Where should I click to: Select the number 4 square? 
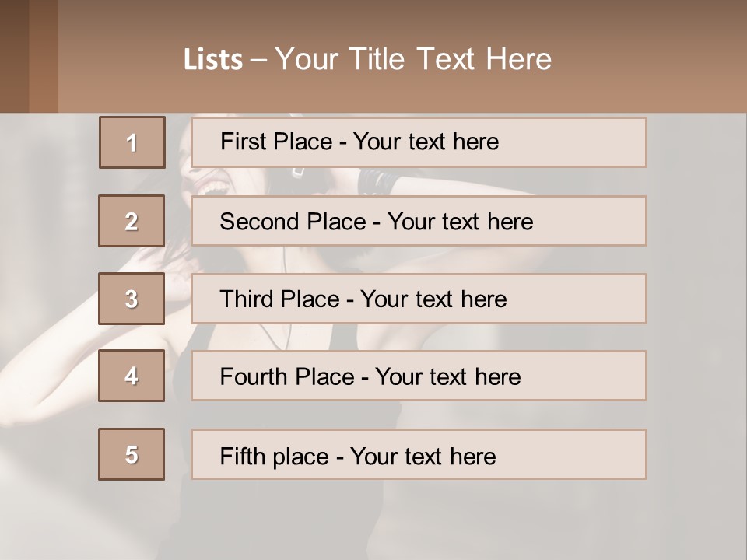coord(132,376)
